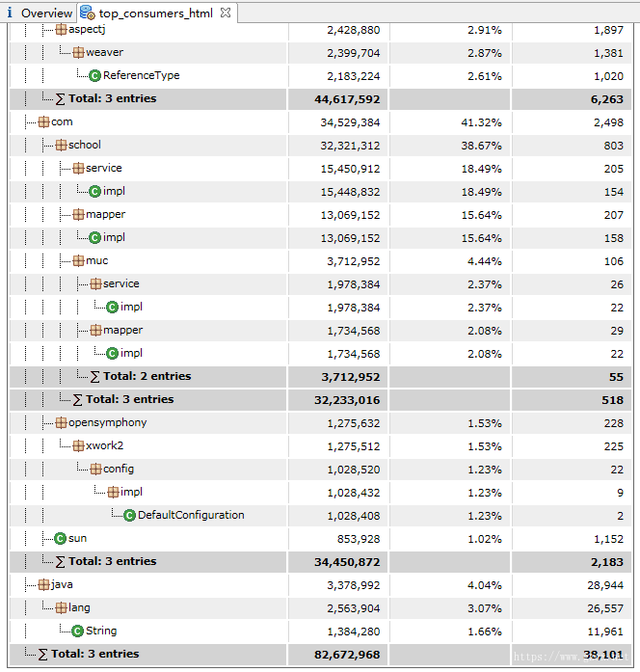Click the config package icon

pos(95,470)
